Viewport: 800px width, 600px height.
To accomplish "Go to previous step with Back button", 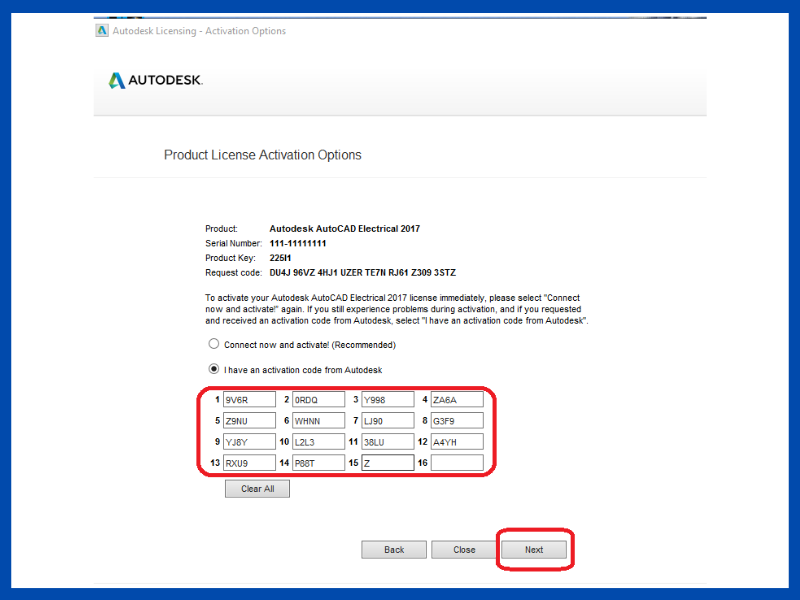I will [x=394, y=550].
